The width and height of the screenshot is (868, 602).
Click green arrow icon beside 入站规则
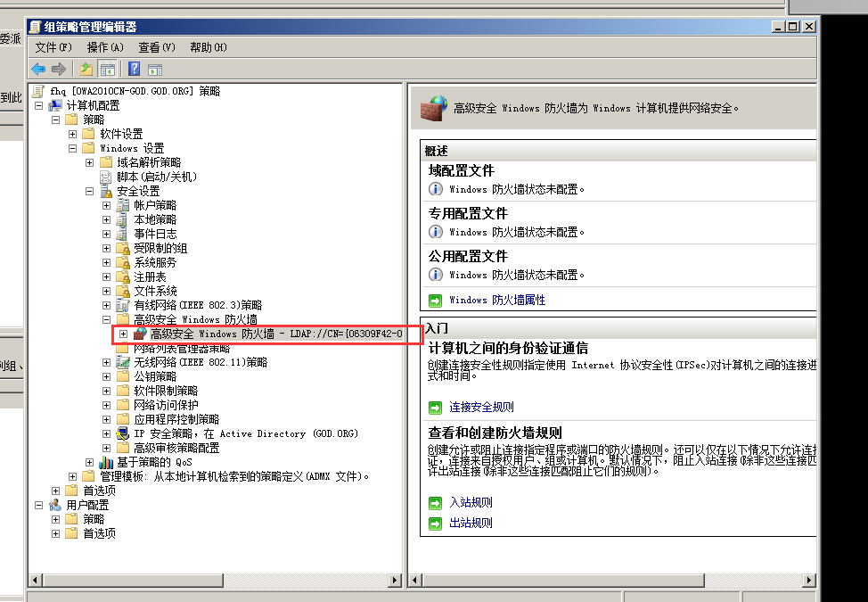(436, 503)
